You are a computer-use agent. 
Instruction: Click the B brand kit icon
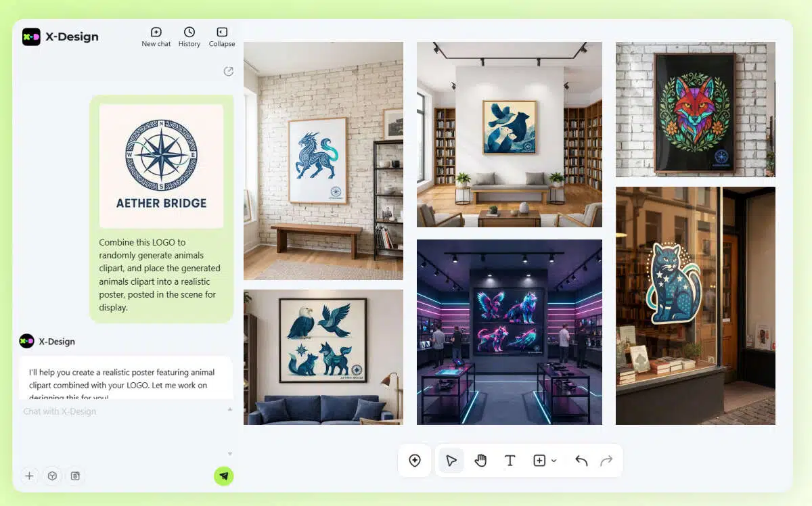tap(75, 476)
